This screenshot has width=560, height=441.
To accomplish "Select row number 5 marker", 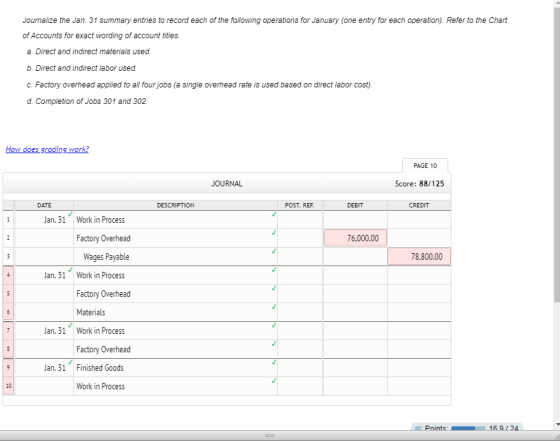I will (x=8, y=294).
